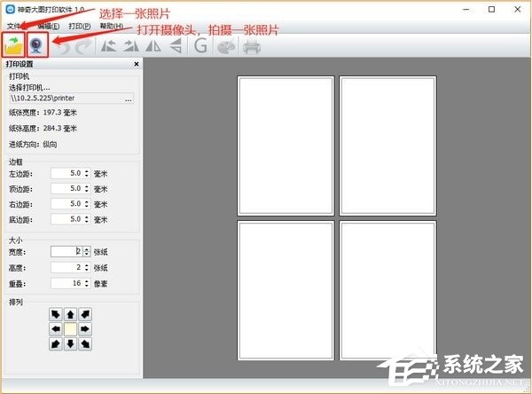Maximize the application window
This screenshot has width=532, height=394.
491,10
